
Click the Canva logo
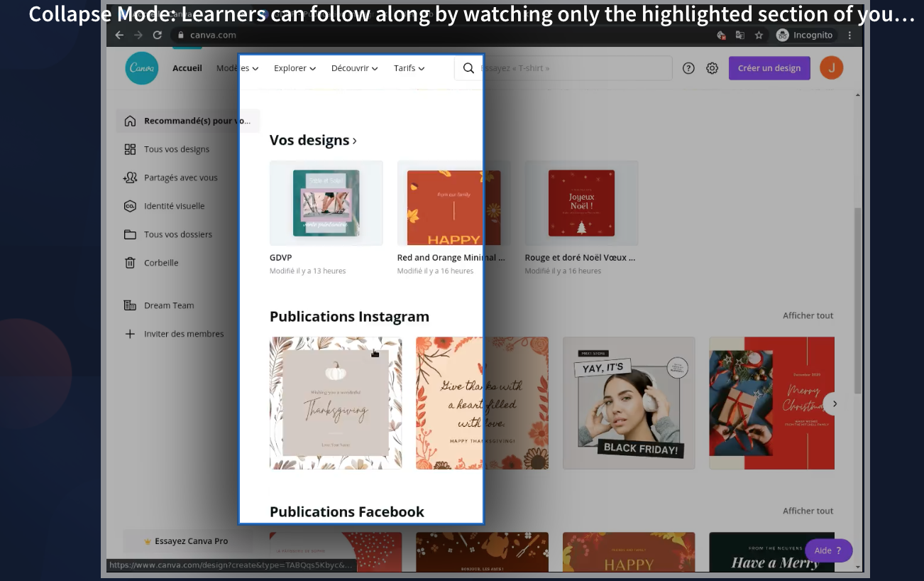142,68
